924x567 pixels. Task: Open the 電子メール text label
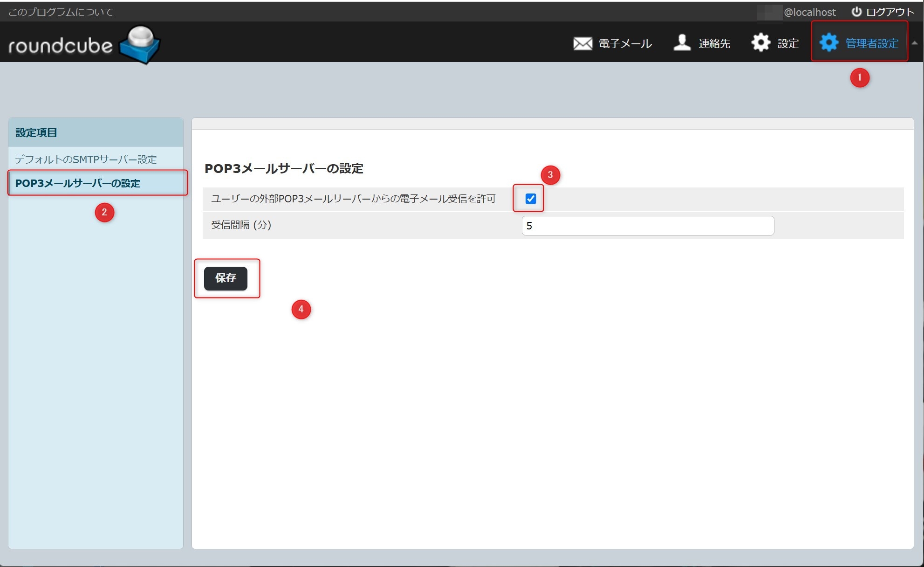625,44
